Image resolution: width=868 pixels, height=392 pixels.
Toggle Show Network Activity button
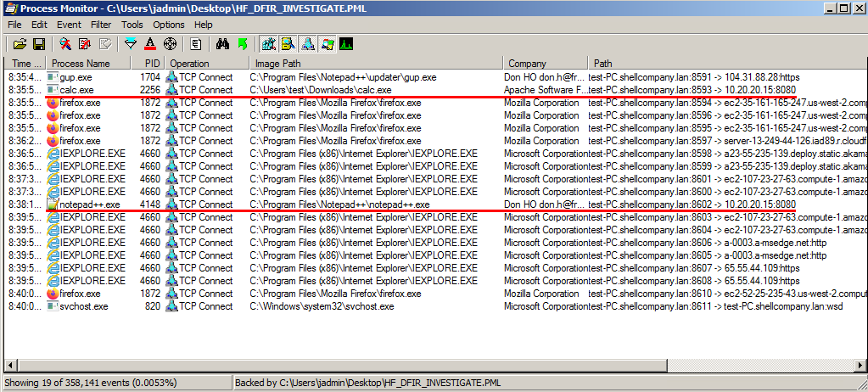pyautogui.click(x=307, y=43)
